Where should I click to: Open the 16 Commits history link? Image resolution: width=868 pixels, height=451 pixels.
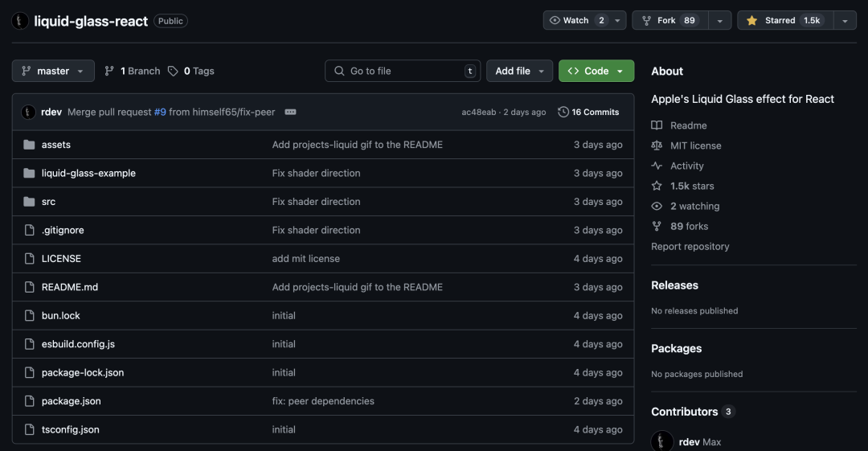coord(588,112)
